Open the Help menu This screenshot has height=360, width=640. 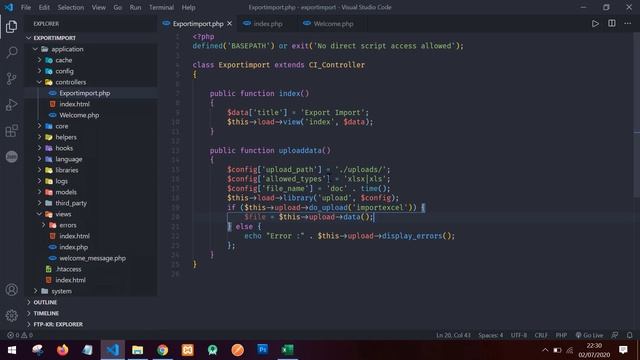[188, 7]
